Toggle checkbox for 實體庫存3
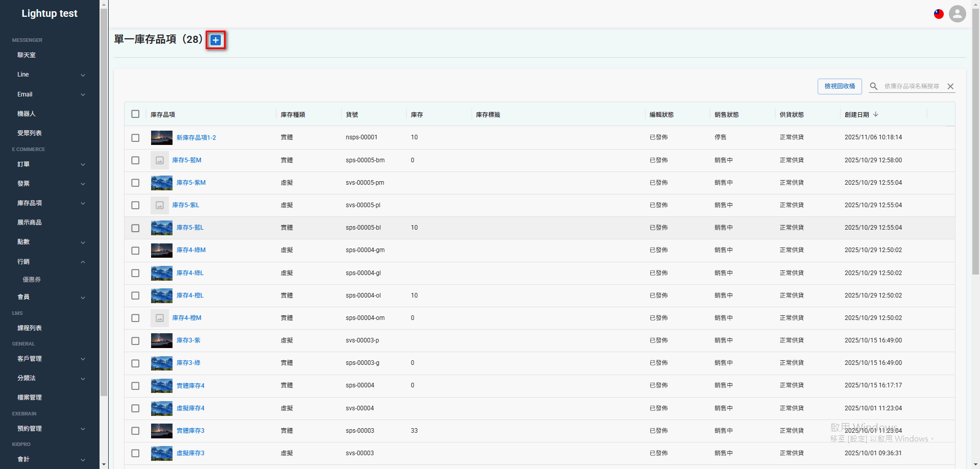 coord(135,431)
